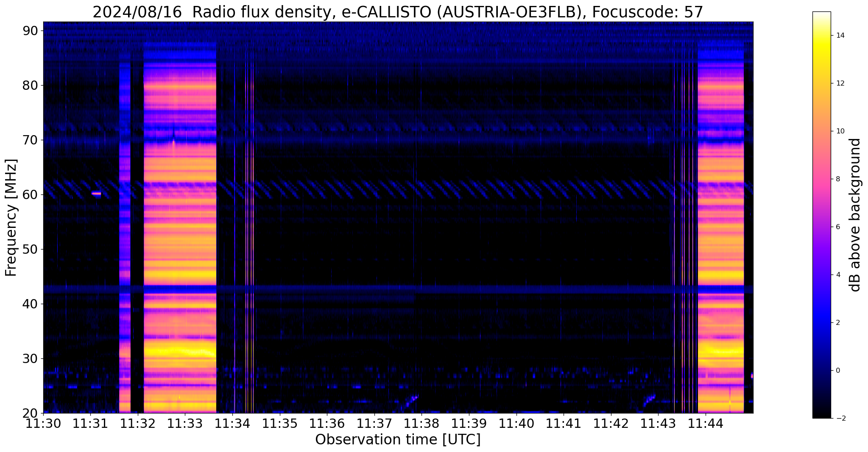Viewport: 868px width, 452px height.
Task: Click the 'dB above background' colorbar label
Action: pyautogui.click(x=855, y=215)
